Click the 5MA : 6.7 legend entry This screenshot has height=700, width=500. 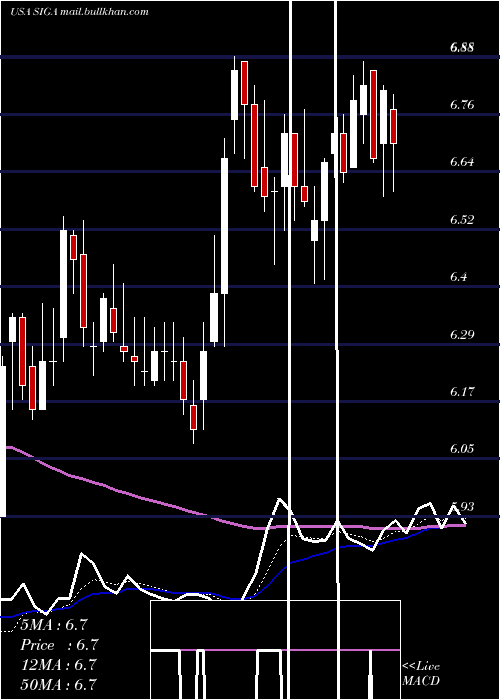tap(54, 625)
